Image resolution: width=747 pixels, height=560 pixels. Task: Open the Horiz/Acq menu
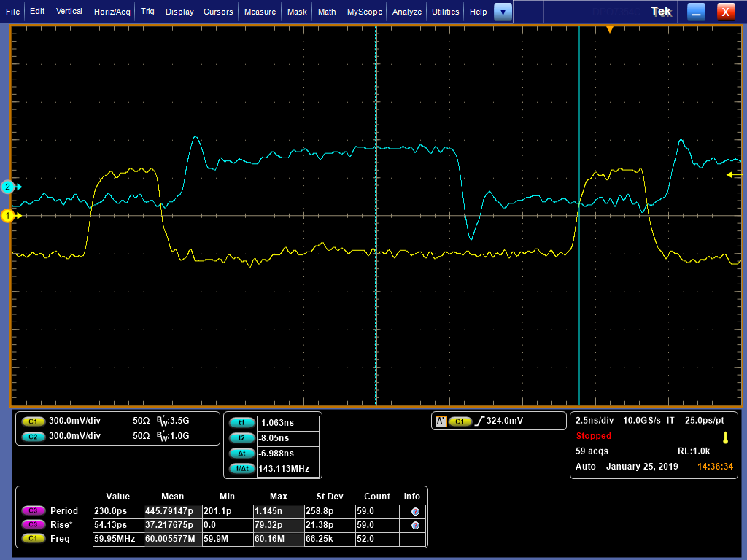coord(112,12)
